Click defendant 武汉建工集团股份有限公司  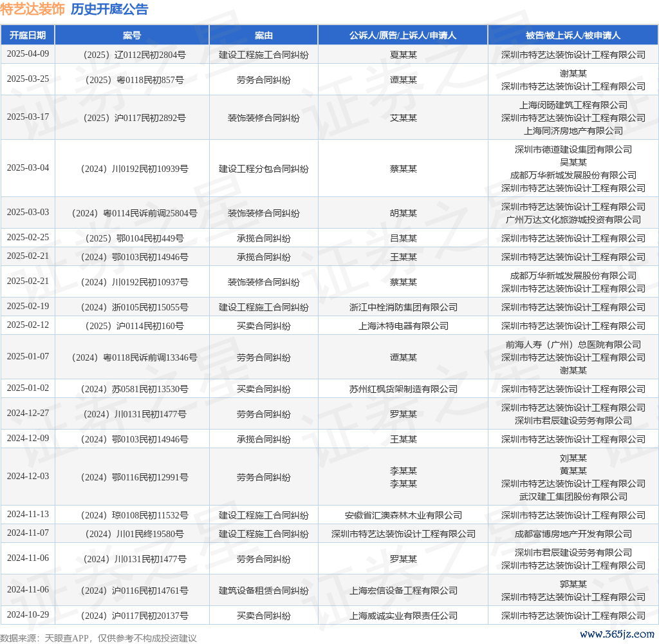(x=573, y=497)
